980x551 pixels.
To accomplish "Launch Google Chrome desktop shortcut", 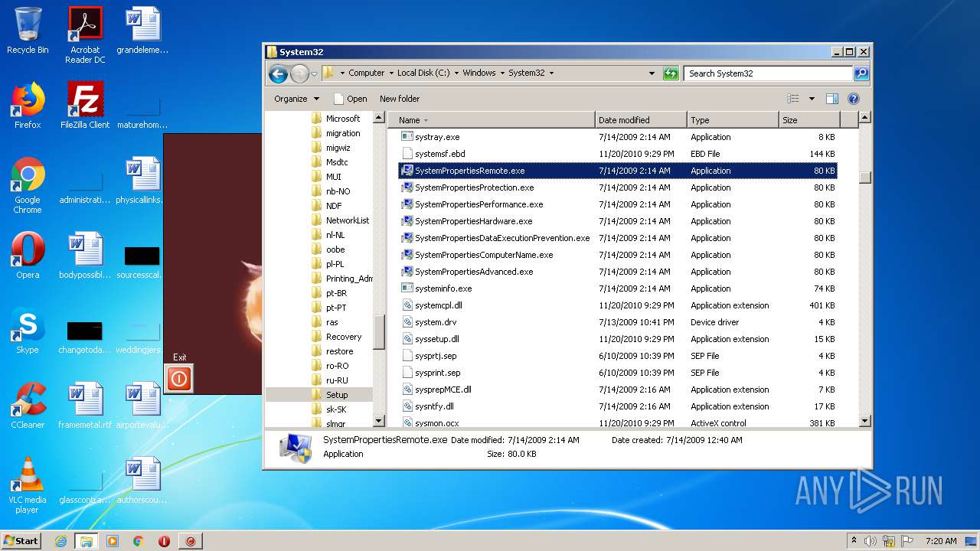I will click(28, 186).
